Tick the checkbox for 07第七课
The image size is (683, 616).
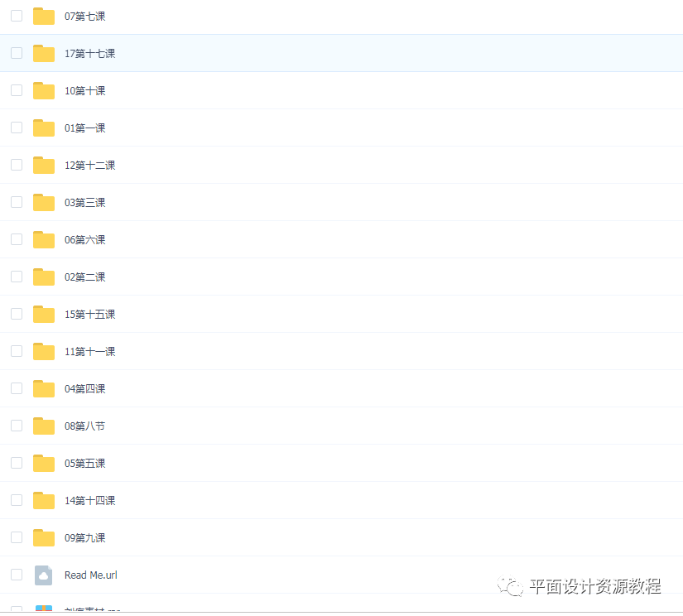pyautogui.click(x=17, y=16)
